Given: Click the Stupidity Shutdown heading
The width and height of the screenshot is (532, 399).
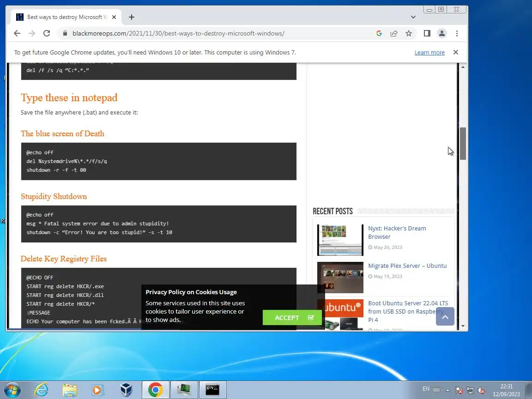Looking at the screenshot, I should 54,196.
